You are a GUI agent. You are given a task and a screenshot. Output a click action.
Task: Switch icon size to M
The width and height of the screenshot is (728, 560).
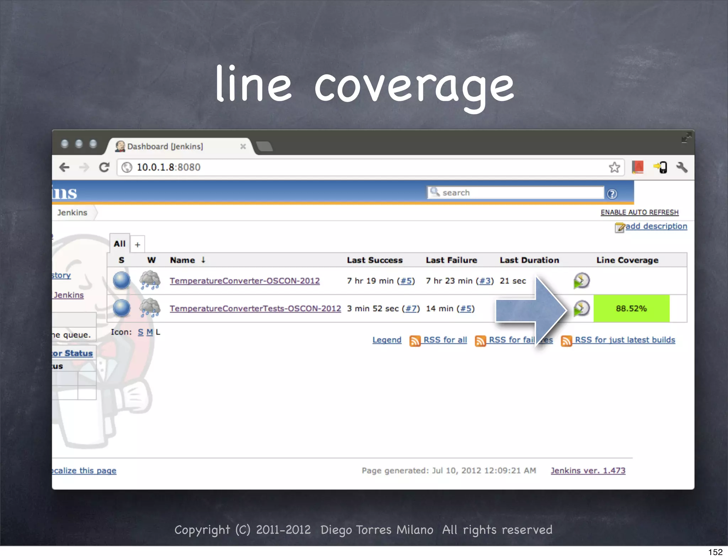(149, 332)
